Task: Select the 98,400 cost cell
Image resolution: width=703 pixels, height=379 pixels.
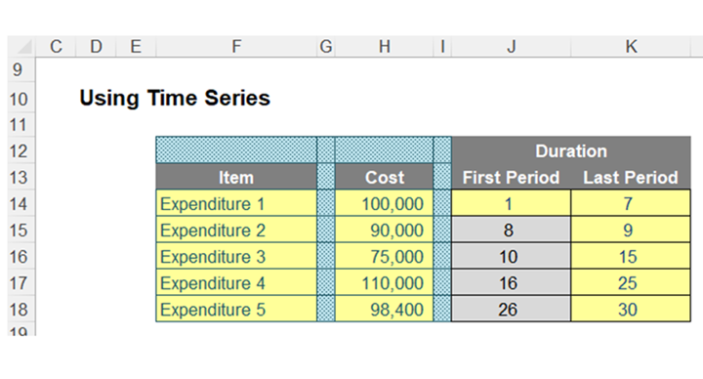Action: (384, 309)
